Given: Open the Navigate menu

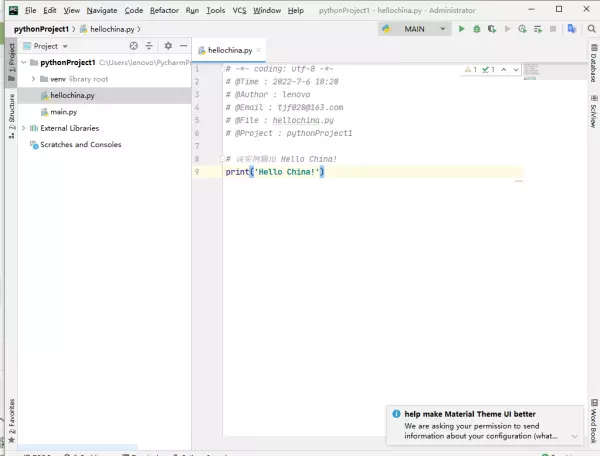Looking at the screenshot, I should 102,10.
